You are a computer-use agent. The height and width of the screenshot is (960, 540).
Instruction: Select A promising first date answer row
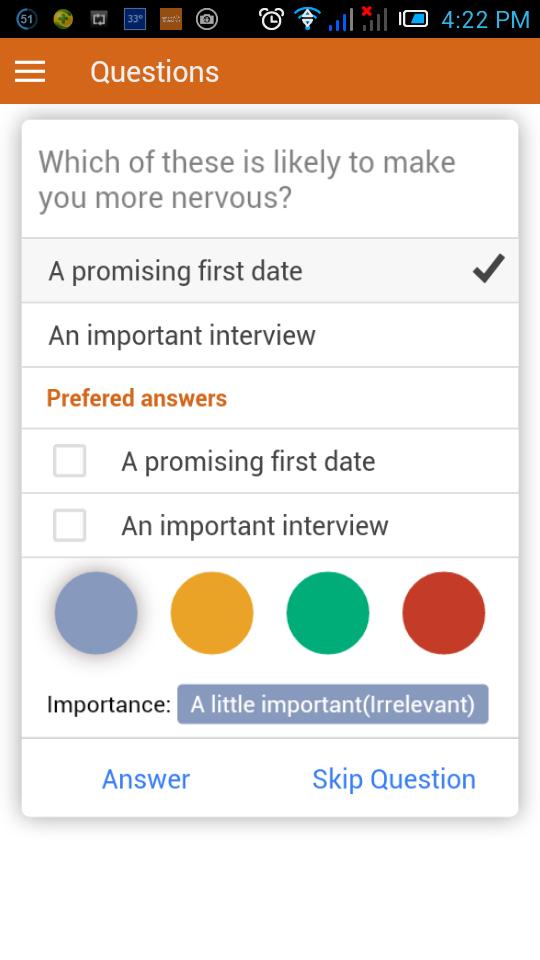[270, 271]
